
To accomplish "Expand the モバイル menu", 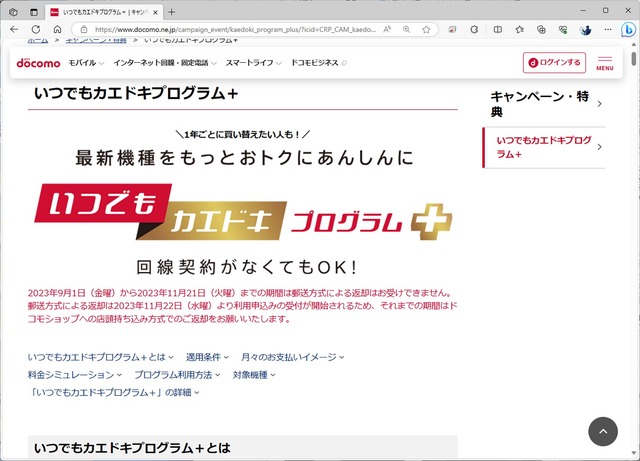I will pyautogui.click(x=86, y=63).
